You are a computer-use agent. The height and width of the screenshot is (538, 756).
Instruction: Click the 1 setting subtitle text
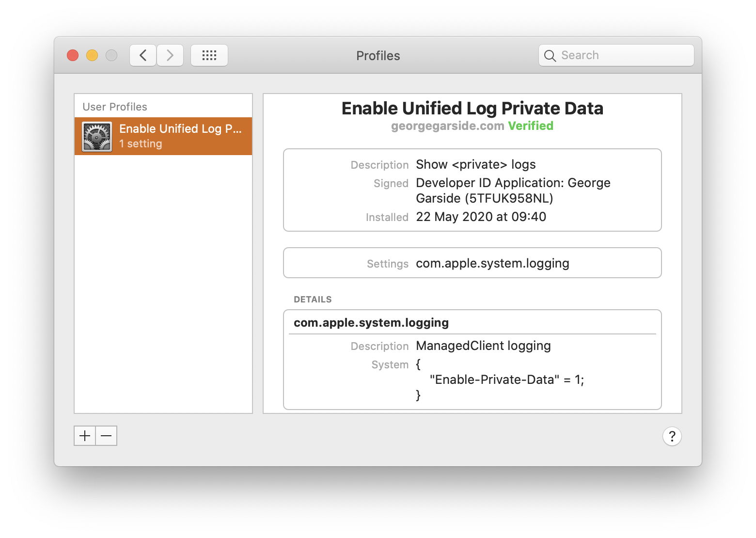[x=141, y=143]
